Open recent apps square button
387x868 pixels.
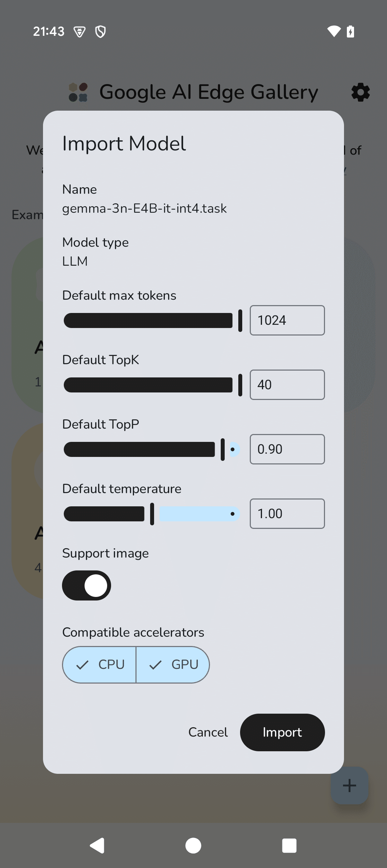coord(289,846)
